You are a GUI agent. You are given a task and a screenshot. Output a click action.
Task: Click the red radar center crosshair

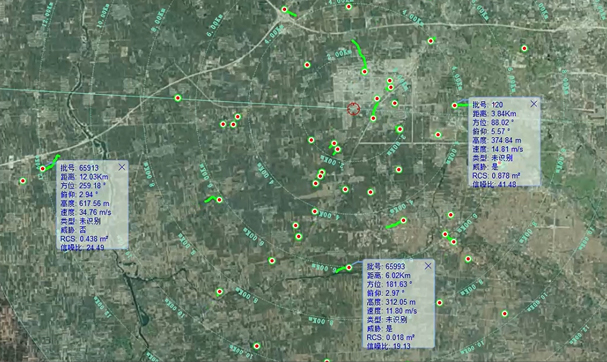353,109
